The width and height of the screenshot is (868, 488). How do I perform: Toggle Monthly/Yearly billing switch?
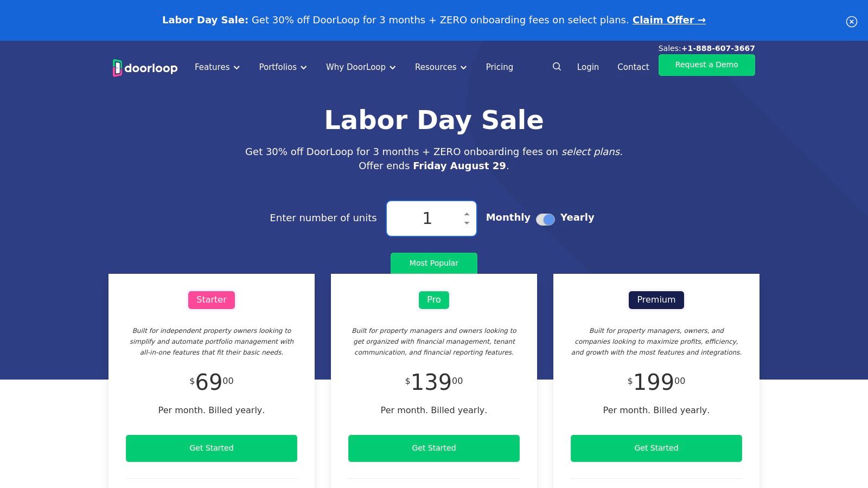click(x=545, y=219)
